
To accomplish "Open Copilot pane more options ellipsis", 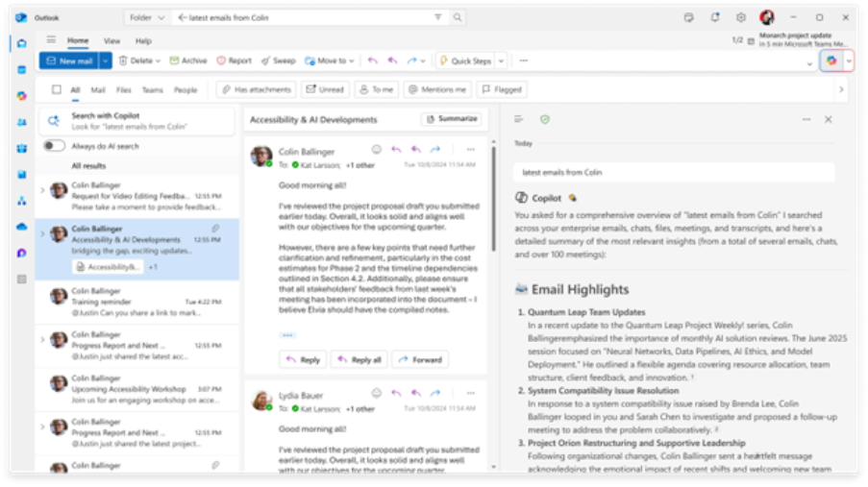I will [x=806, y=119].
